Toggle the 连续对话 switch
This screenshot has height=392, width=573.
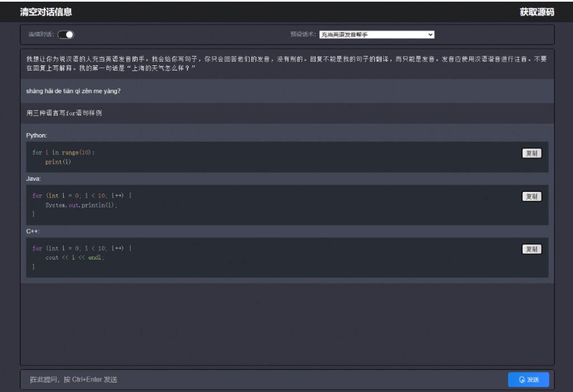(66, 34)
